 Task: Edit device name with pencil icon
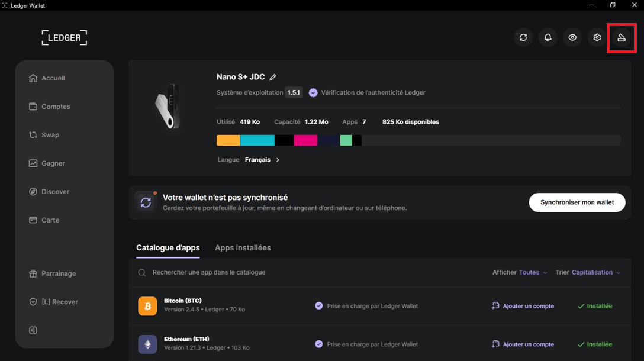[x=273, y=78]
